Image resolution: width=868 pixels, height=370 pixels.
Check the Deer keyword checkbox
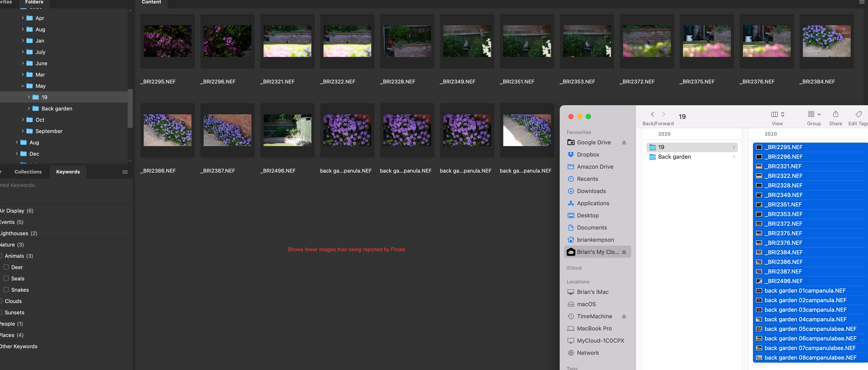[x=6, y=267]
